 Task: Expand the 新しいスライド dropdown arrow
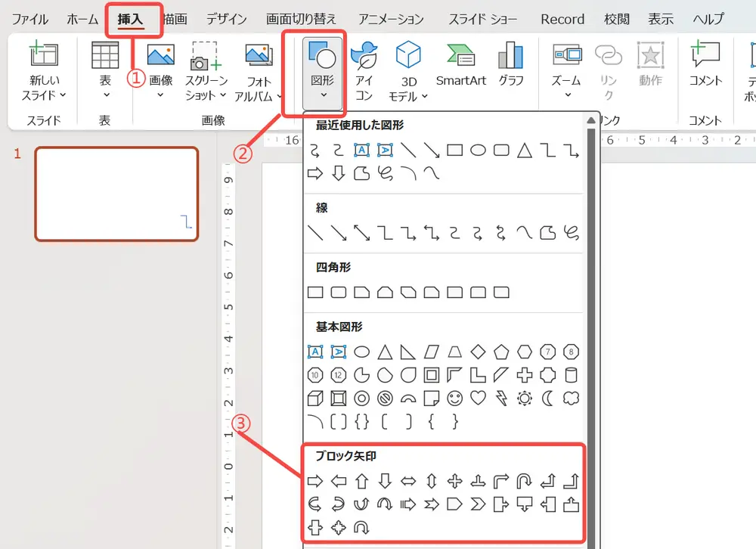(64, 95)
